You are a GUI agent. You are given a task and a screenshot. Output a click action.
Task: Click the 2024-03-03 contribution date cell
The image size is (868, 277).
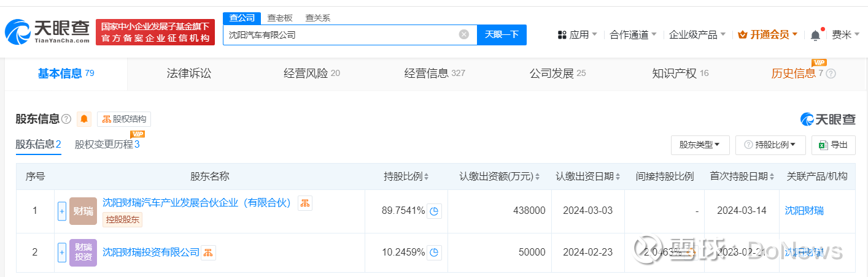click(x=588, y=211)
